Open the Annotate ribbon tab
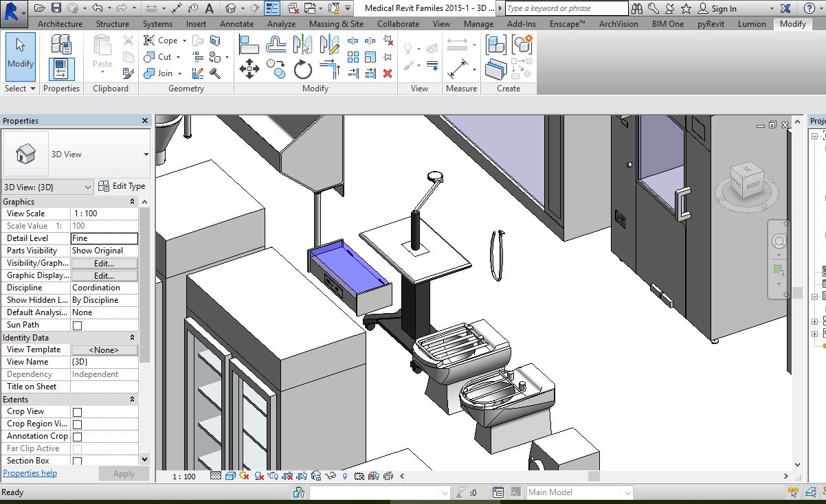 click(236, 23)
